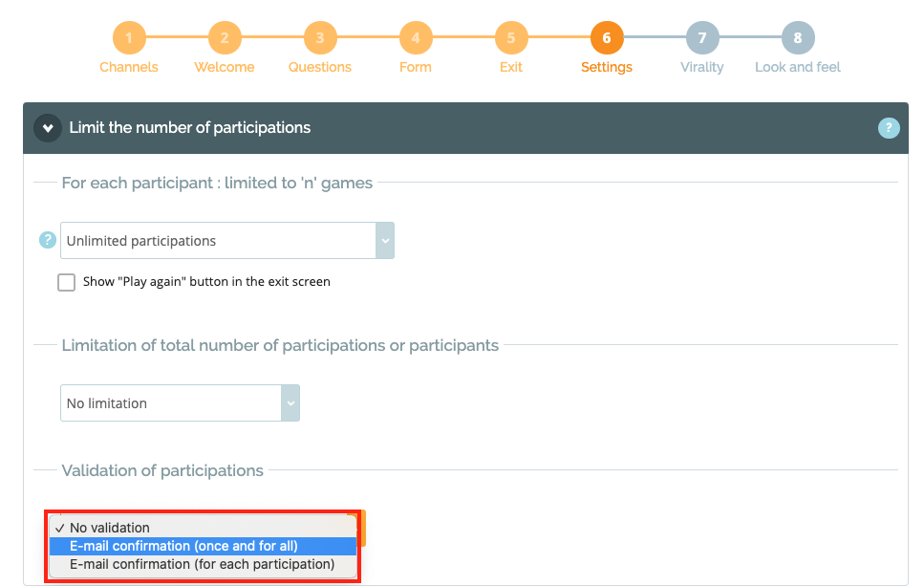Click the help icon in the section header
924x586 pixels.
pyautogui.click(x=889, y=128)
